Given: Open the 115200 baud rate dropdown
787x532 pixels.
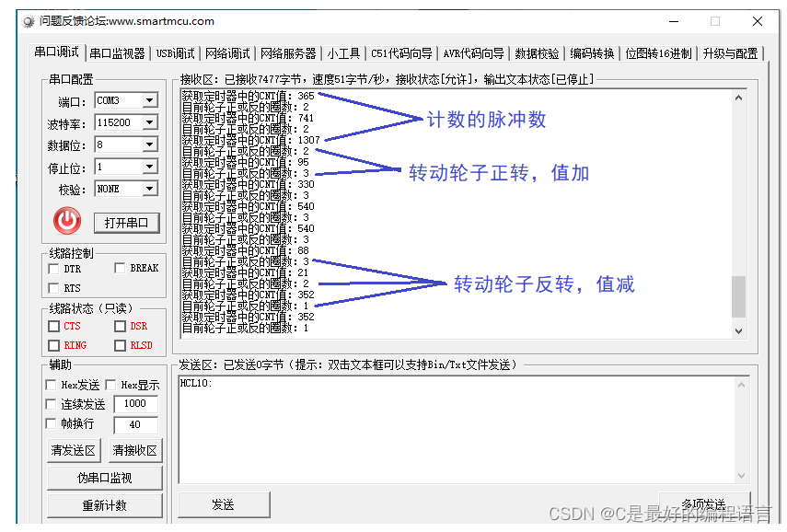Looking at the screenshot, I should 151,122.
